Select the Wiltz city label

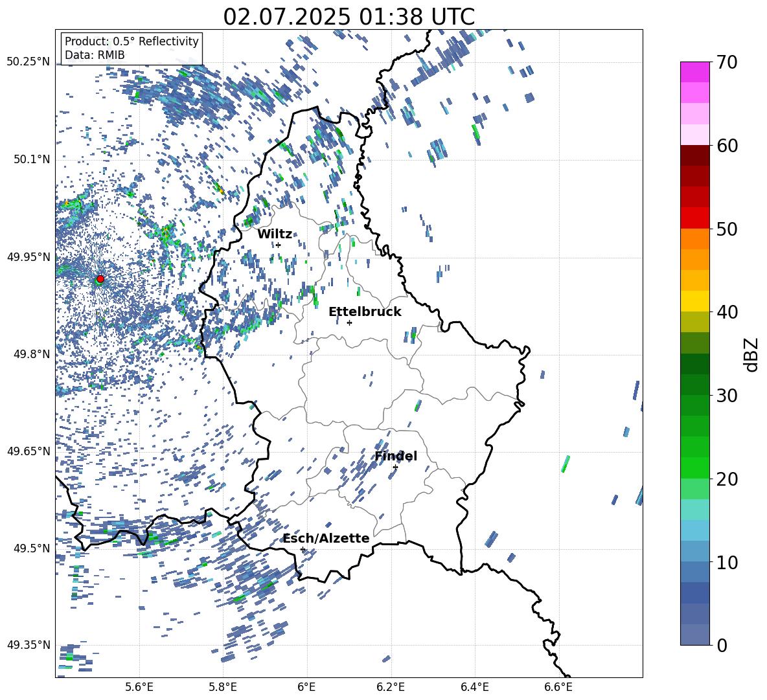coord(275,234)
